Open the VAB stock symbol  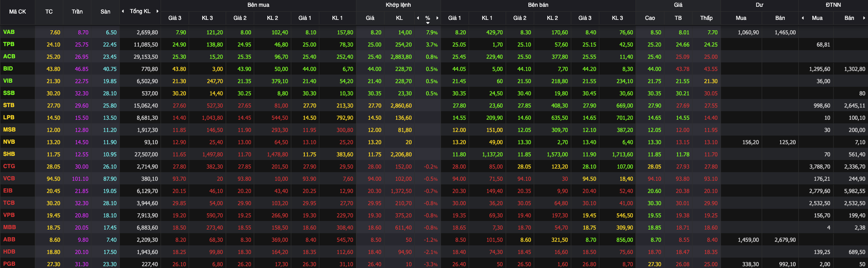coord(9,32)
